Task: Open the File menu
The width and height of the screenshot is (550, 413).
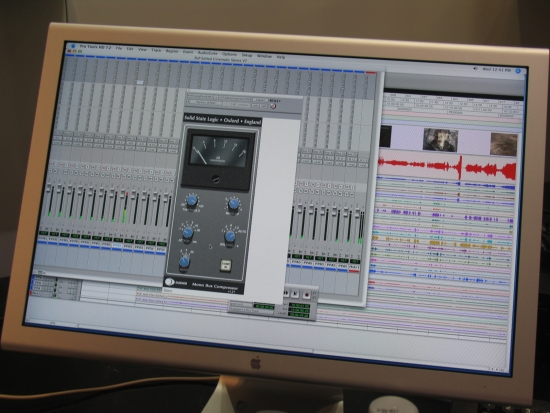Action: (x=119, y=48)
